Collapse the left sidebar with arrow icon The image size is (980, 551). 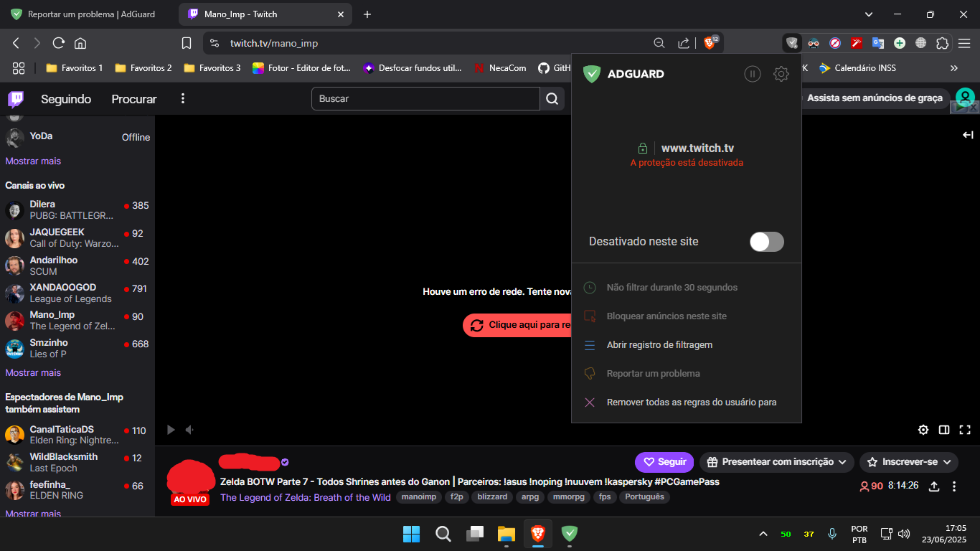(x=968, y=134)
